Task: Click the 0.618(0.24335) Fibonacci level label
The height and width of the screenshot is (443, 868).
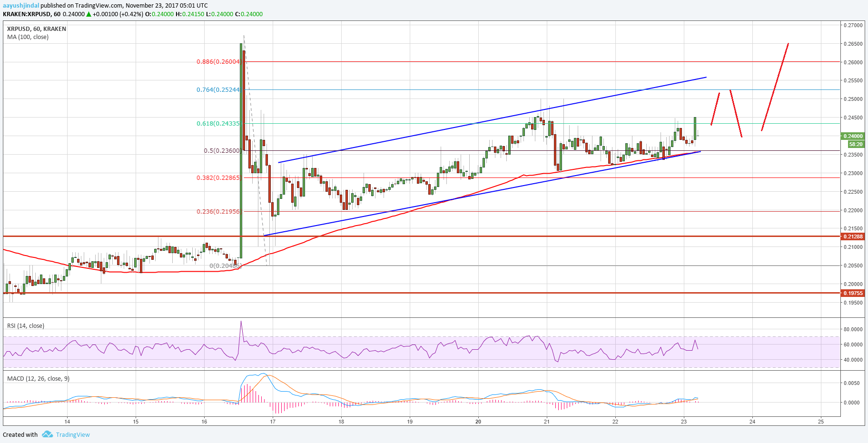Action: click(x=218, y=123)
